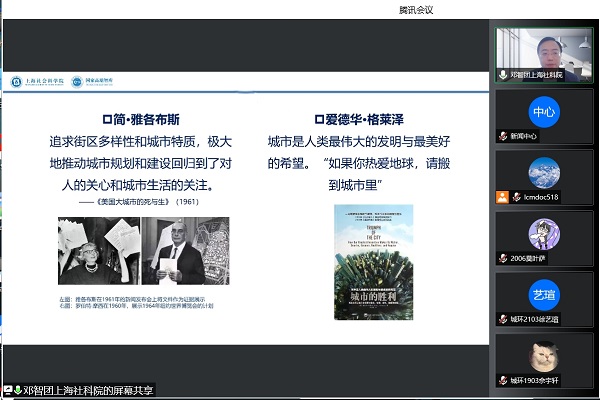The image size is (600, 400).
Task: Click the orange host icon beside lcmdoc518
Action: pyautogui.click(x=504, y=198)
